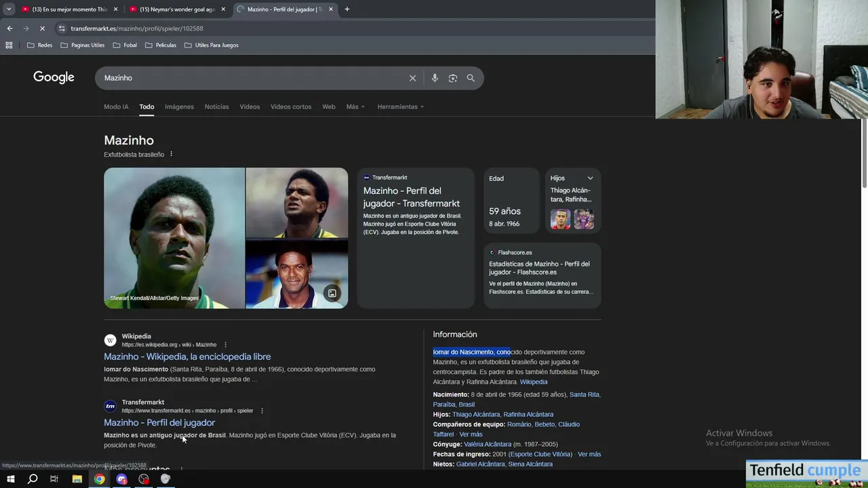Screen dimensions: 868x488
Task: Open the Wikipedia source link in Información
Action: pos(534,382)
